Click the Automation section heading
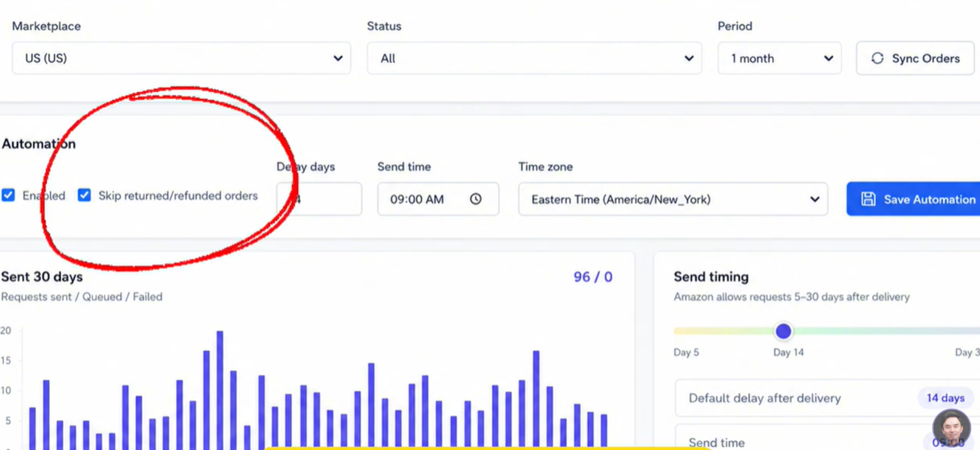Image resolution: width=980 pixels, height=450 pixels. click(39, 144)
